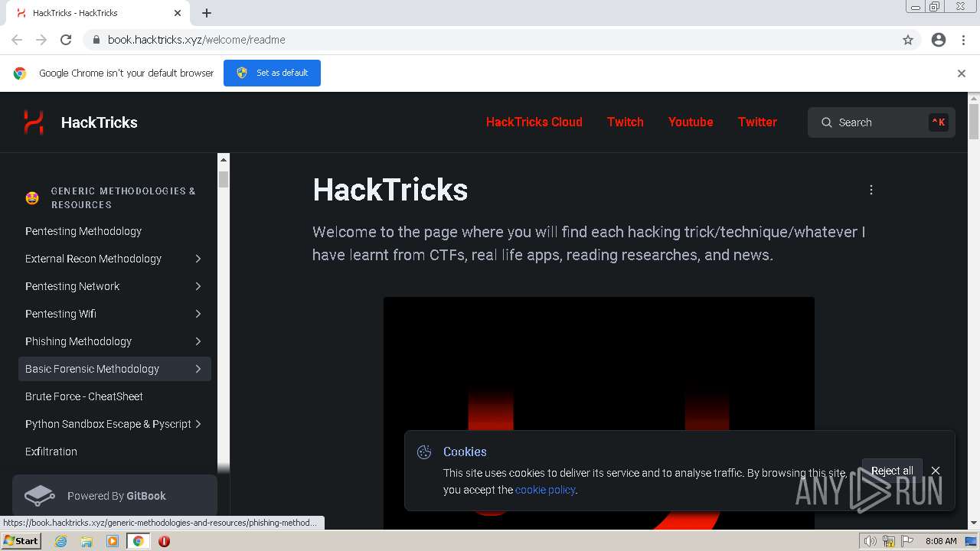Open External Recon Methodology page
The height and width of the screenshot is (551, 980).
coord(93,259)
